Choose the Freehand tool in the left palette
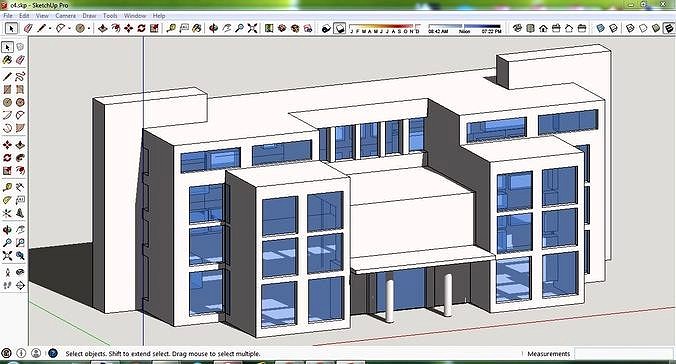 [20, 77]
